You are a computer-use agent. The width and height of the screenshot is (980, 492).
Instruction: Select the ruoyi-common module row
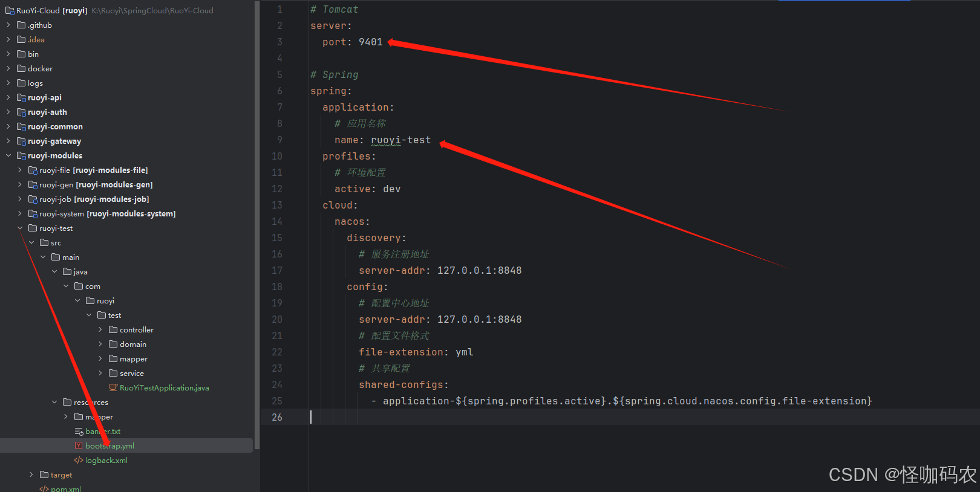[126, 126]
